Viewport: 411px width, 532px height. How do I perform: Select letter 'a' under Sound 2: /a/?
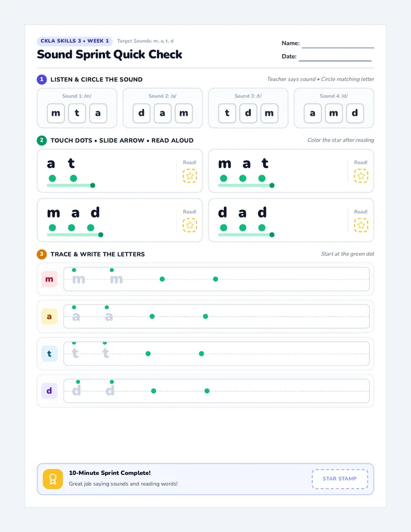point(163,114)
